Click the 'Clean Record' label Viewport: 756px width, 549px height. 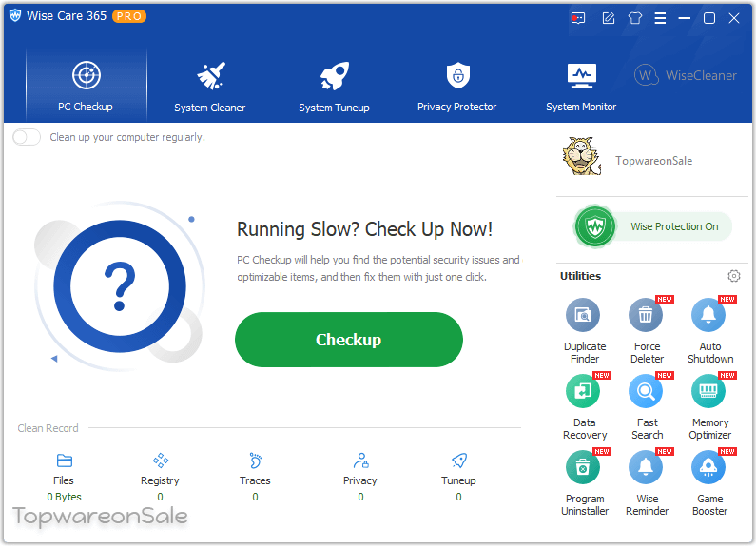(48, 428)
